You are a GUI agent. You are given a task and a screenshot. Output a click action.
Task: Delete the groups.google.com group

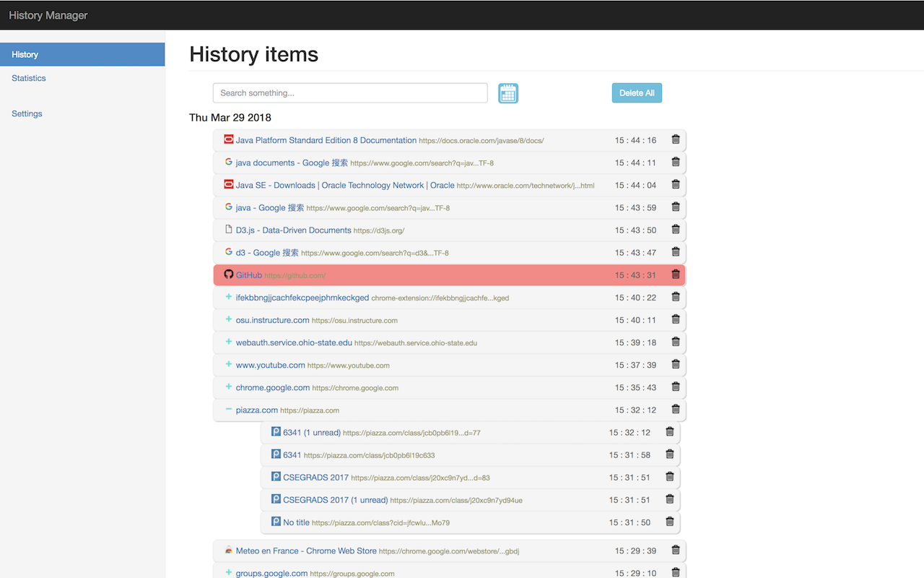[676, 572]
